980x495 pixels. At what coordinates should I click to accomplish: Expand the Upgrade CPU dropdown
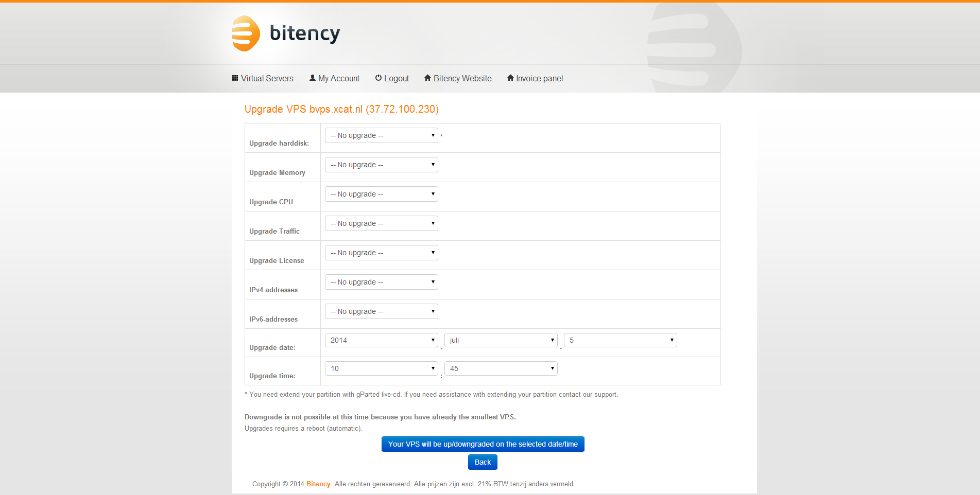click(x=381, y=194)
